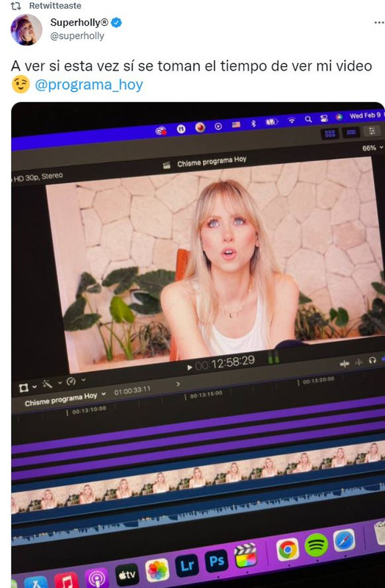Click the timeline history forward arrow
This screenshot has width=385, height=588.
click(x=178, y=384)
